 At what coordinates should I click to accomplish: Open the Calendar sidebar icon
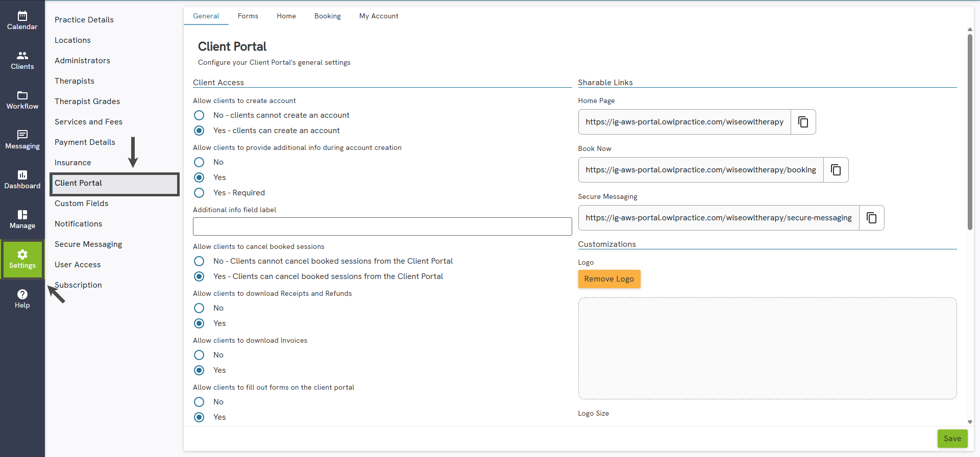[x=22, y=20]
